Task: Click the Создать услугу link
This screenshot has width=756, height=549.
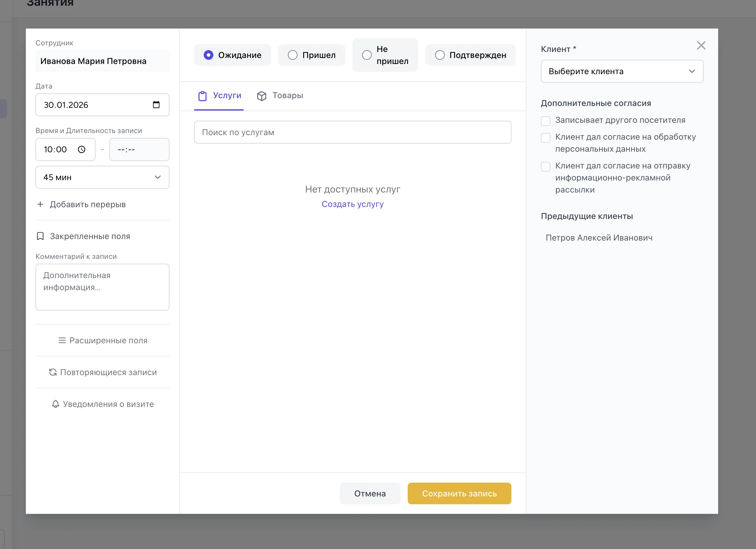Action: (x=352, y=204)
